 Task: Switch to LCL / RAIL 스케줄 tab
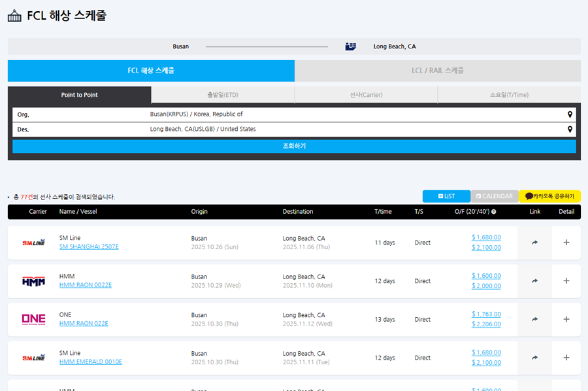pos(437,71)
